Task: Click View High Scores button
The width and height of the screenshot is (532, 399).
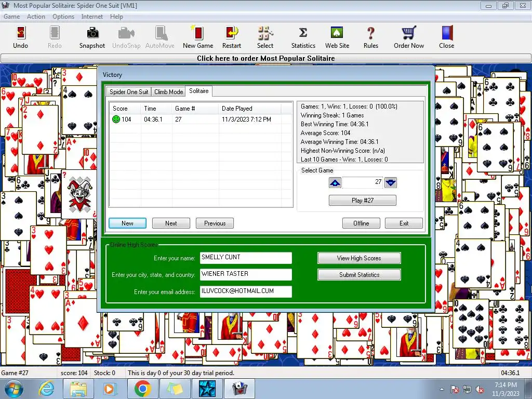Action: (x=359, y=258)
